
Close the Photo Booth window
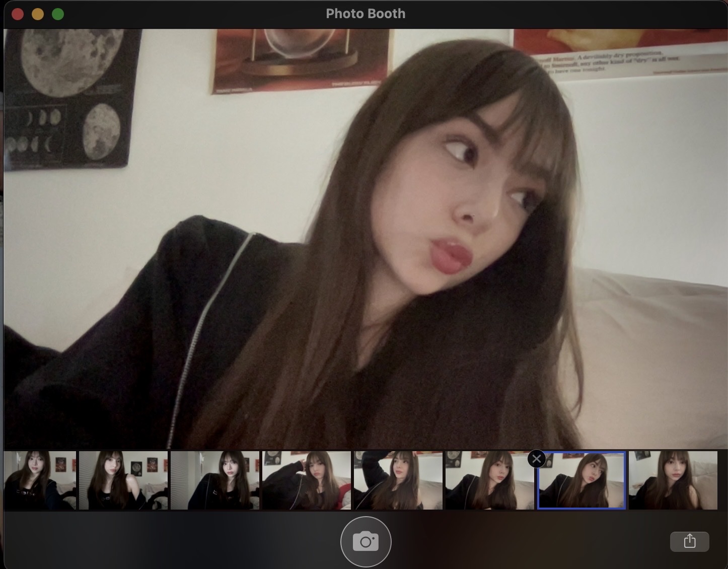pos(18,14)
